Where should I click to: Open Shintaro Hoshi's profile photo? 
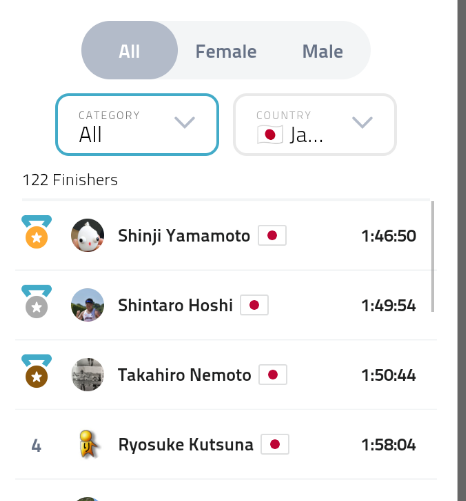coord(88,305)
